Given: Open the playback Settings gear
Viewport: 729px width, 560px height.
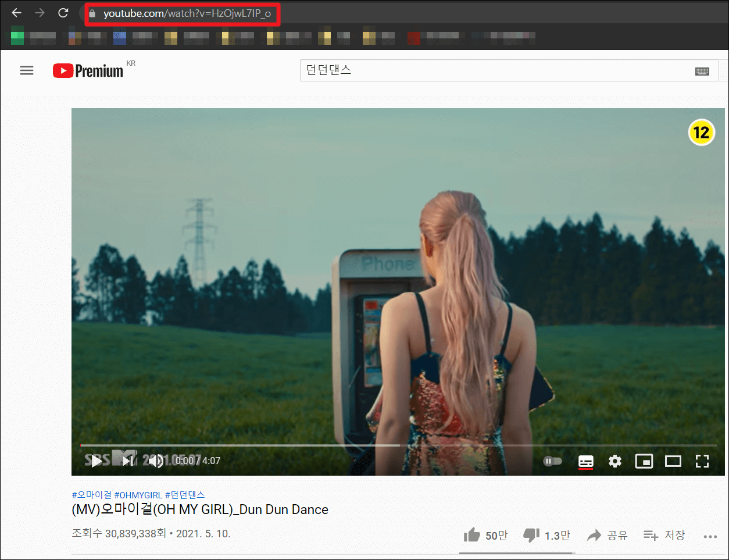Looking at the screenshot, I should (x=615, y=461).
